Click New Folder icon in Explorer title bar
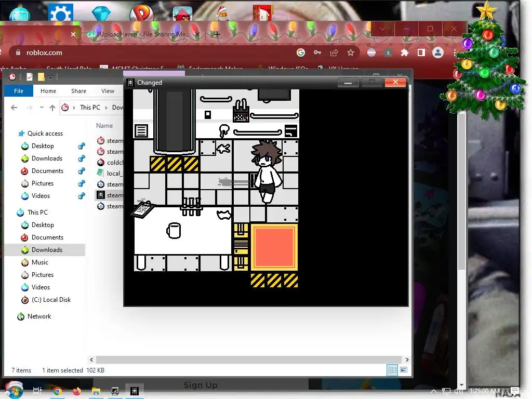This screenshot has width=532, height=399. pyautogui.click(x=41, y=77)
